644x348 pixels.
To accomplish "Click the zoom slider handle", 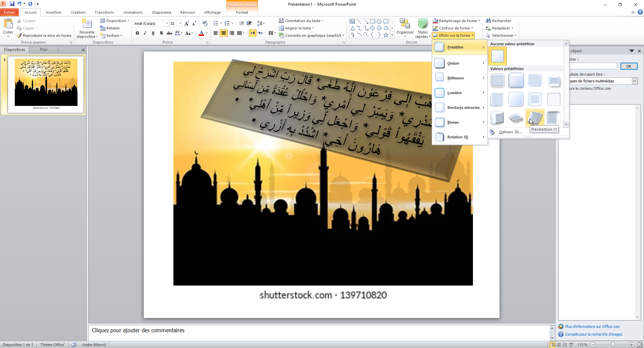I will coord(613,345).
